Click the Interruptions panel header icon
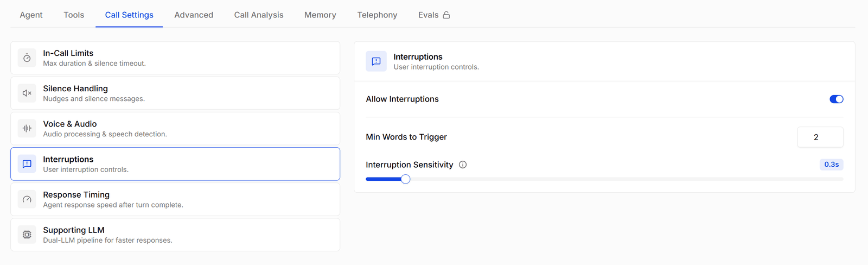The width and height of the screenshot is (868, 265). pos(376,61)
